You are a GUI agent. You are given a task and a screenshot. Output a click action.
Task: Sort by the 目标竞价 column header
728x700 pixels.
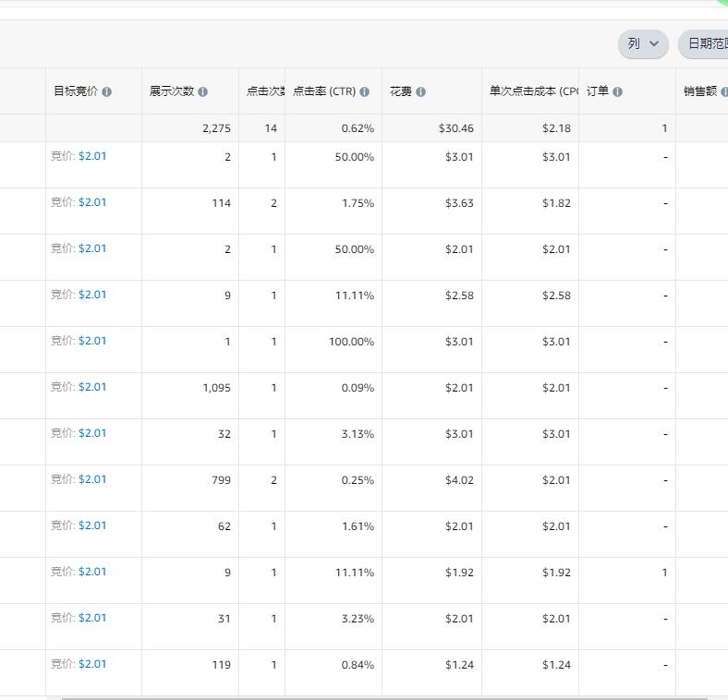[76, 91]
